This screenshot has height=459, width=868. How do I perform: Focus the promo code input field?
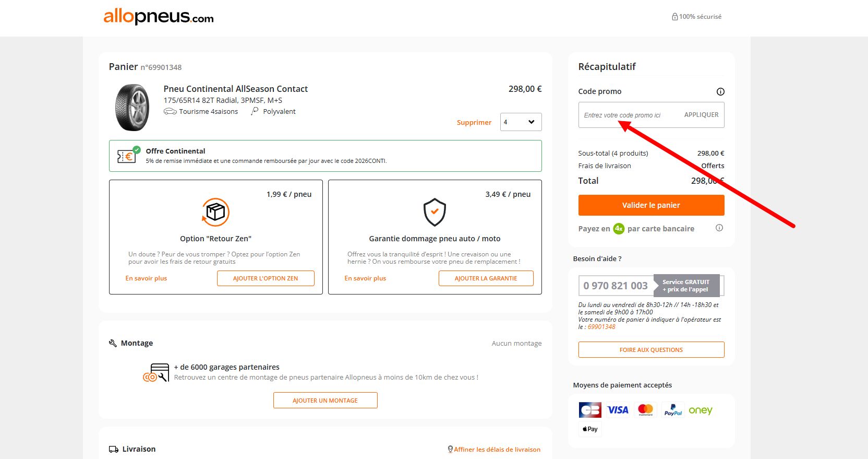[x=628, y=115]
